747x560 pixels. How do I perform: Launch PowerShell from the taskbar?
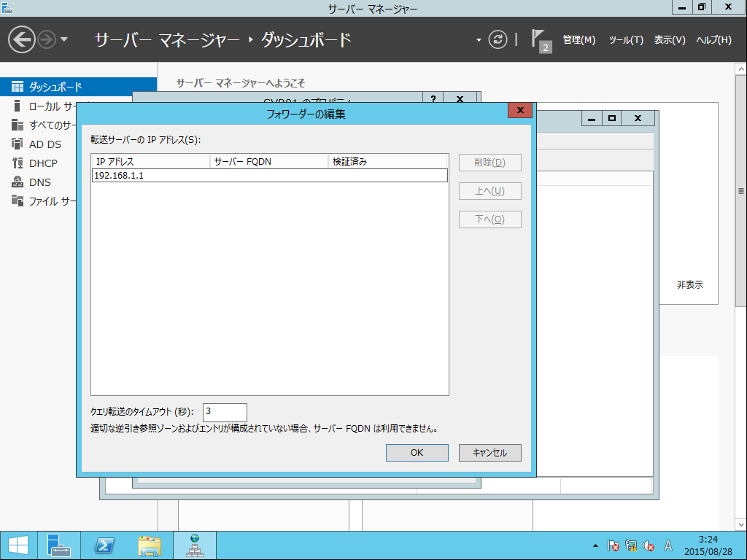[x=104, y=545]
